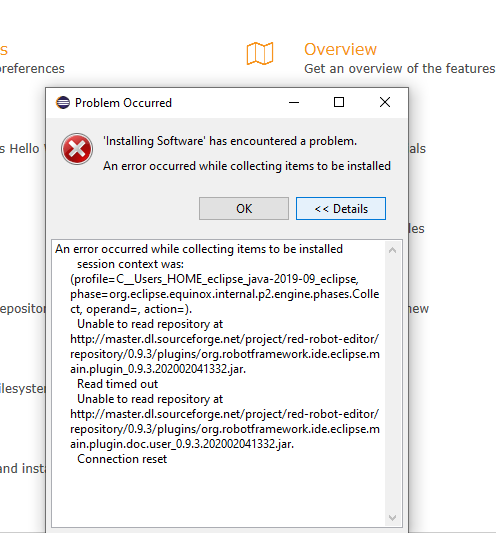Click the red error icon in the dialog
This screenshot has height=533, width=496.
[x=77, y=149]
